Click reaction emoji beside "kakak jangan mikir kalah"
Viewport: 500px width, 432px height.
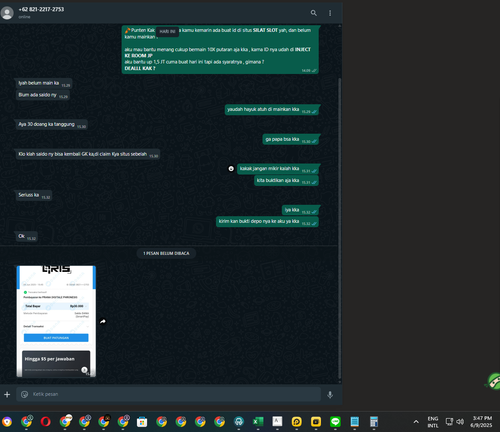tap(231, 169)
